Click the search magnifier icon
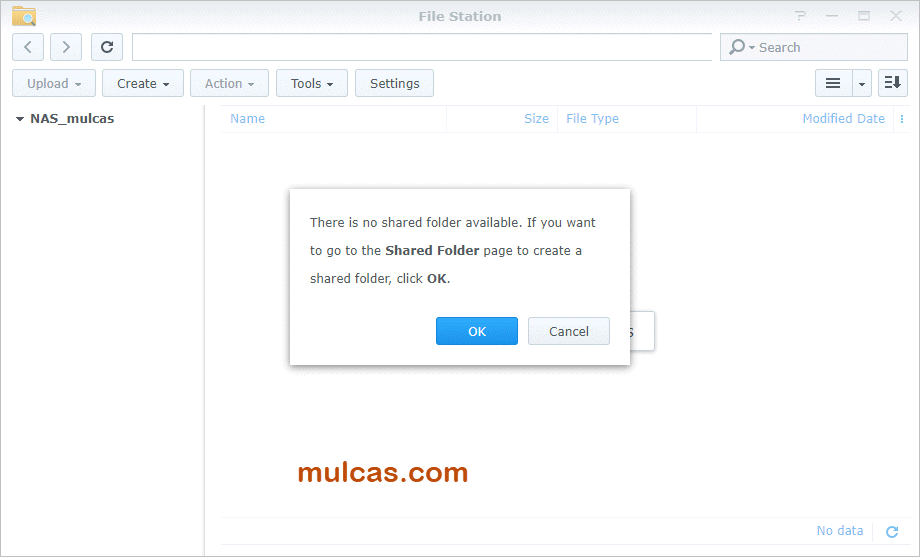 pyautogui.click(x=738, y=47)
